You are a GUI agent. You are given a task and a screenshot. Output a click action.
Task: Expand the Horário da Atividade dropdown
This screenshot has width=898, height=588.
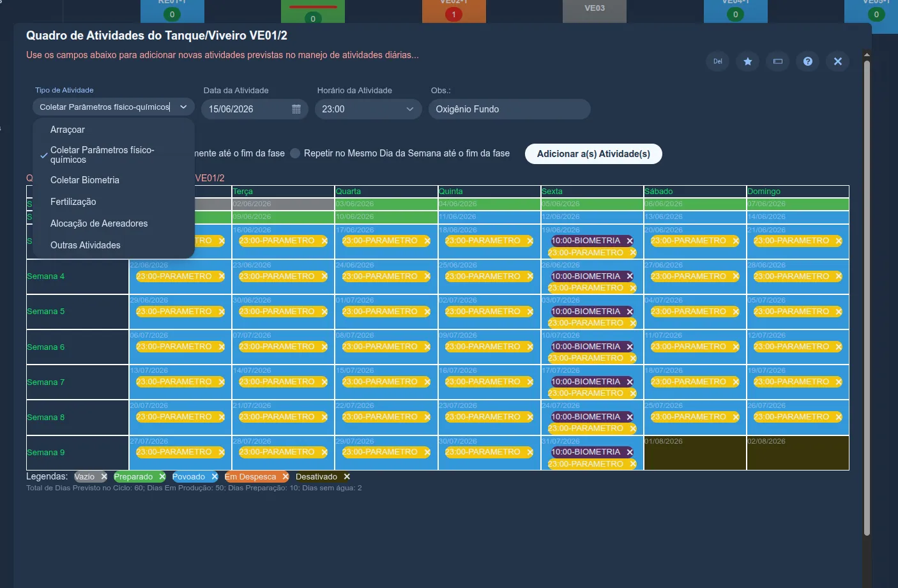point(369,109)
